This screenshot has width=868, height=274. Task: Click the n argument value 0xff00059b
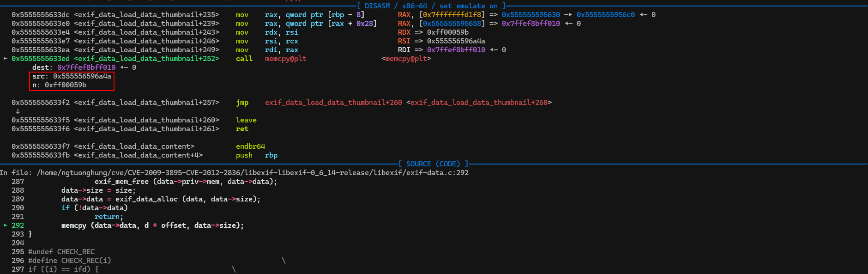(x=66, y=85)
